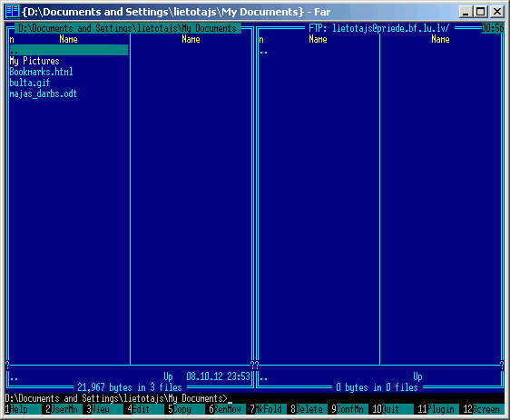Click the FTP panel title lietotajs@priede.bf.lu.lv

(379, 28)
